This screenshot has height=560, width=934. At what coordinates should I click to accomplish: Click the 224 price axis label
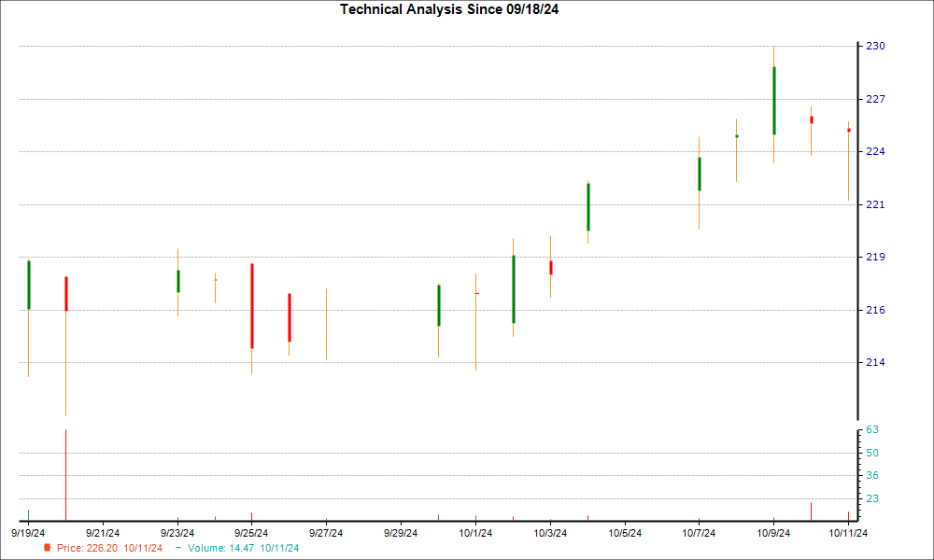(x=875, y=152)
